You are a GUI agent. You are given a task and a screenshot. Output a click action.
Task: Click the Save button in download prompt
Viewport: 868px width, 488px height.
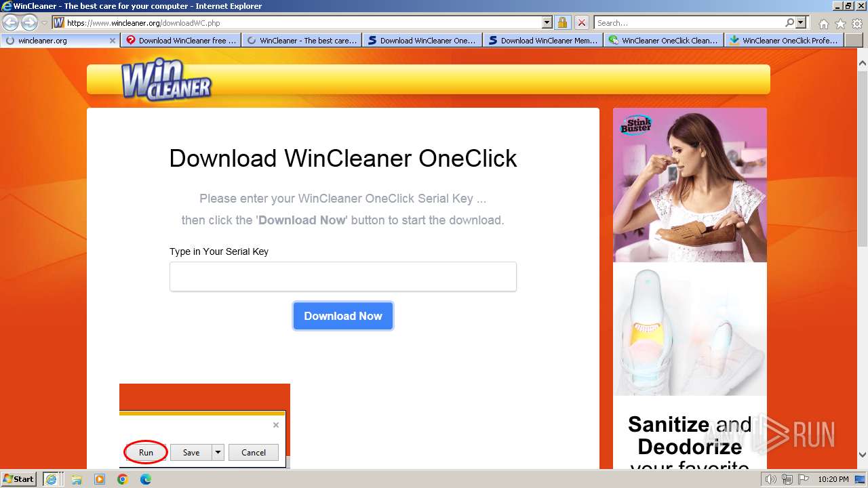[x=191, y=453]
